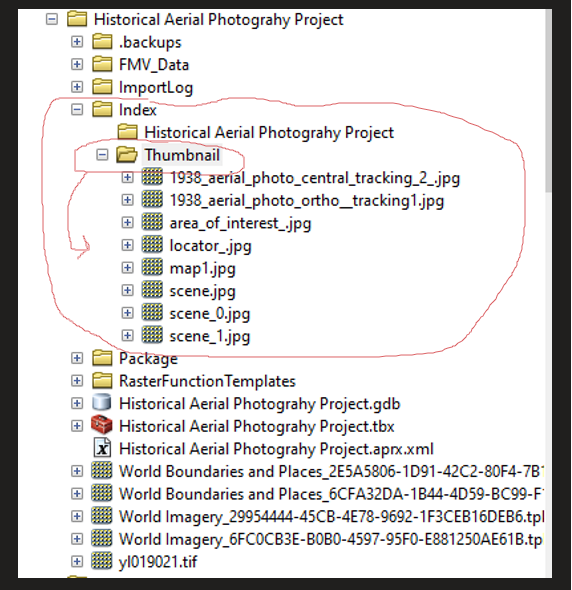The height and width of the screenshot is (590, 572).
Task: Expand World Boundaries and Places_2E5A5806 raster
Action: 77,471
